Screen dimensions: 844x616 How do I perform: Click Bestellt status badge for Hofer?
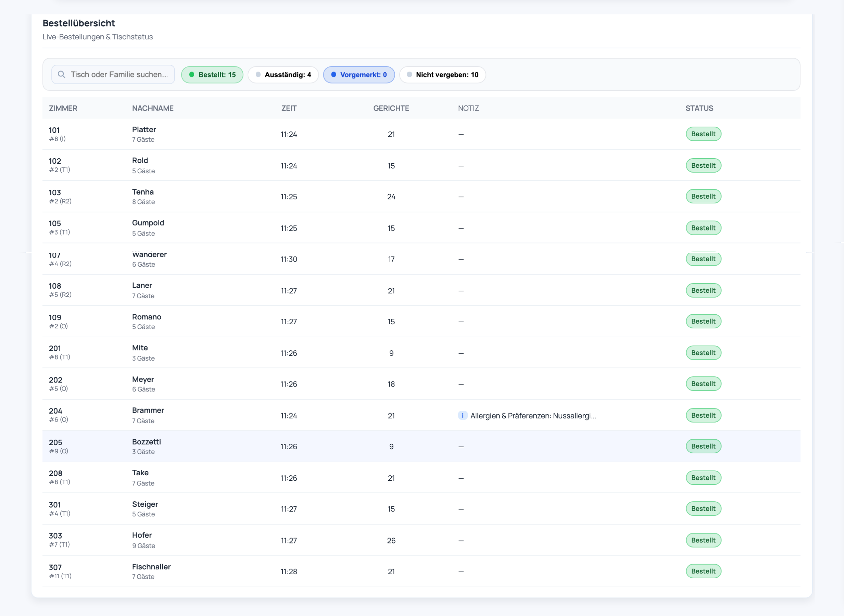coord(703,540)
